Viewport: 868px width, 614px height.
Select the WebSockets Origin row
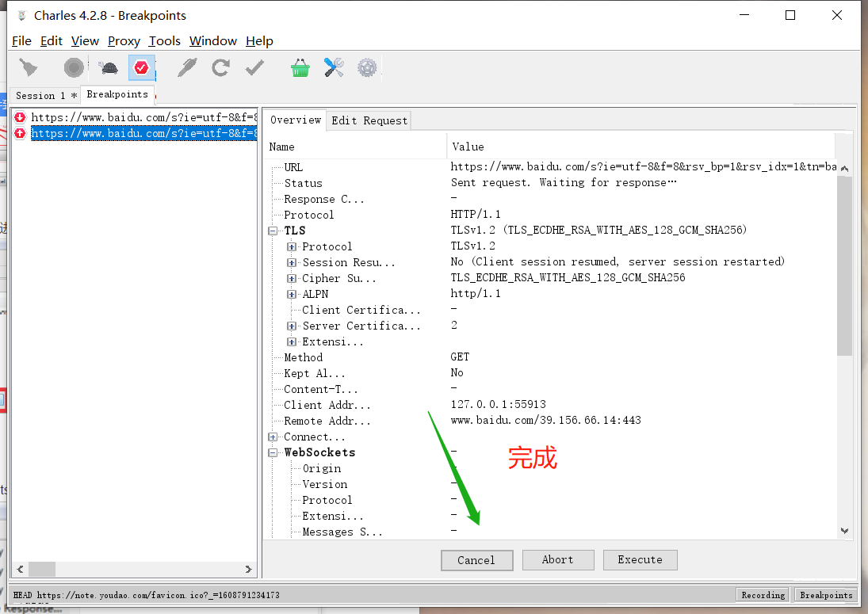[x=551, y=468]
